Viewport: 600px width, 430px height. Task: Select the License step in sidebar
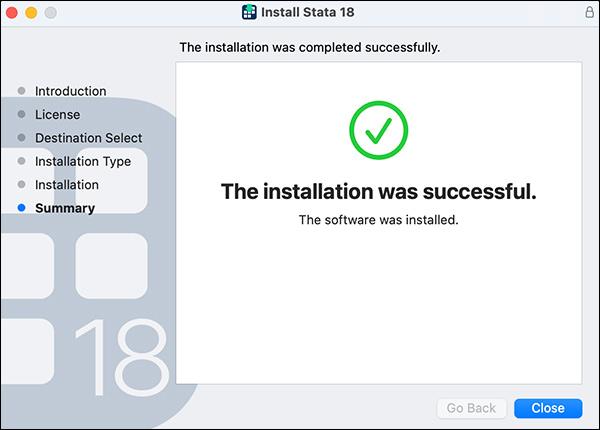click(x=57, y=114)
